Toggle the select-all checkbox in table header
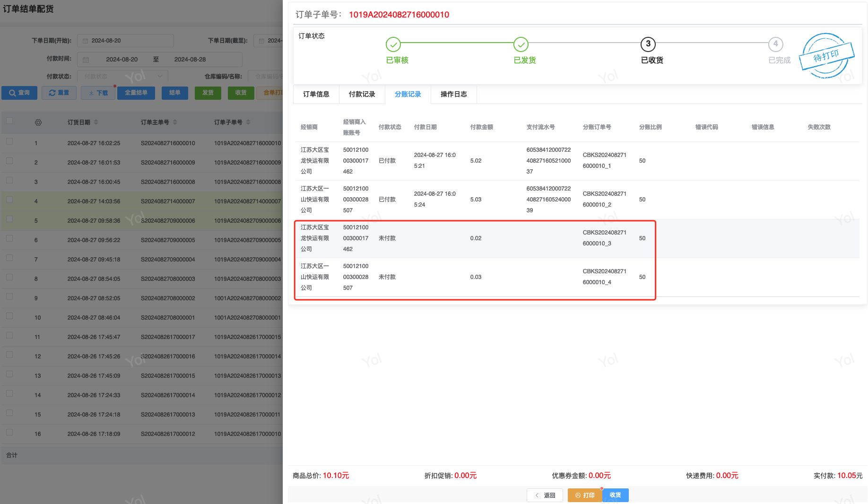Viewport: 868px width, 504px height. click(x=9, y=121)
